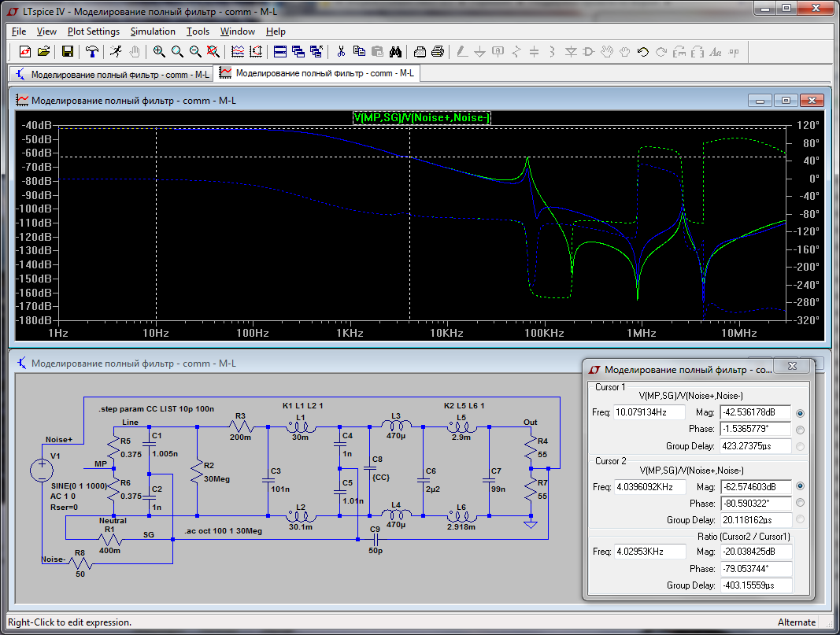Click the Zoom out magnifier icon
Viewport: 840px width, 635px height.
coord(194,52)
